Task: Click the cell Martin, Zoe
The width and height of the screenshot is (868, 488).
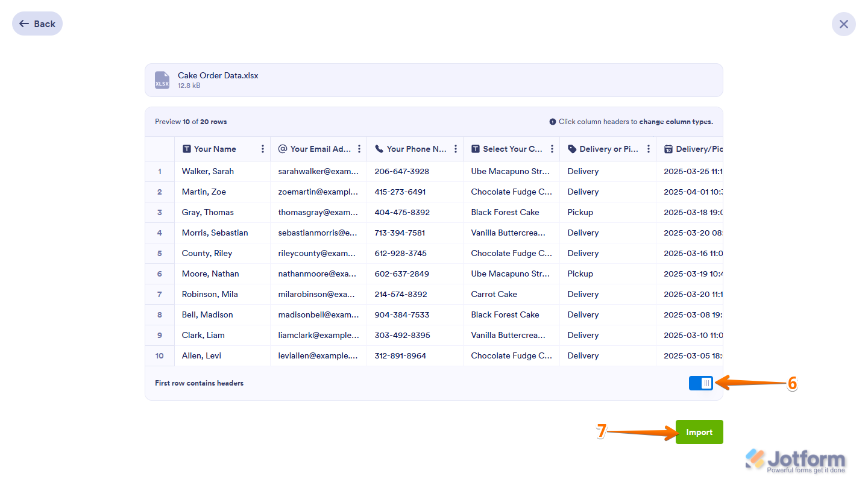Action: click(x=222, y=192)
